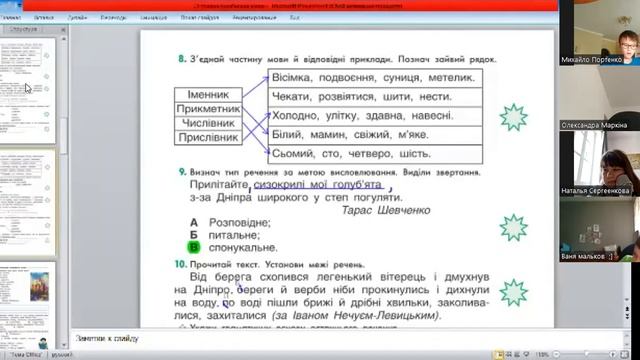Image resolution: width=640 pixels, height=360 pixels.
Task: Click the Прикметник box on slide
Action: (x=208, y=109)
